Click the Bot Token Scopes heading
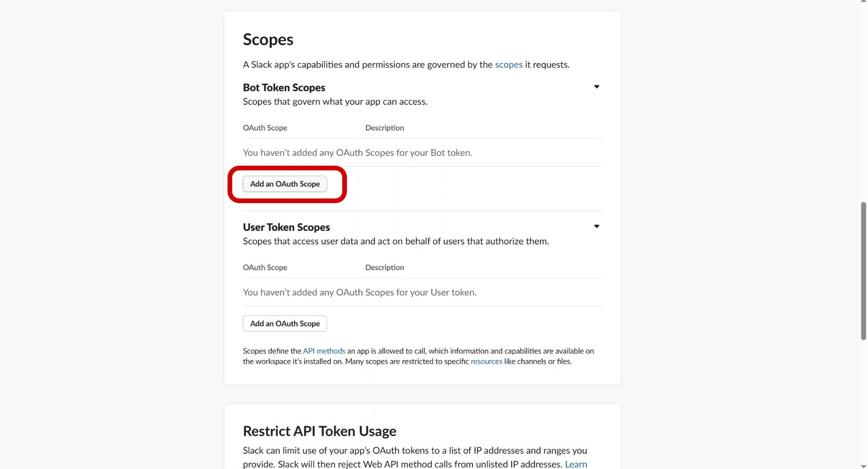 (x=284, y=88)
